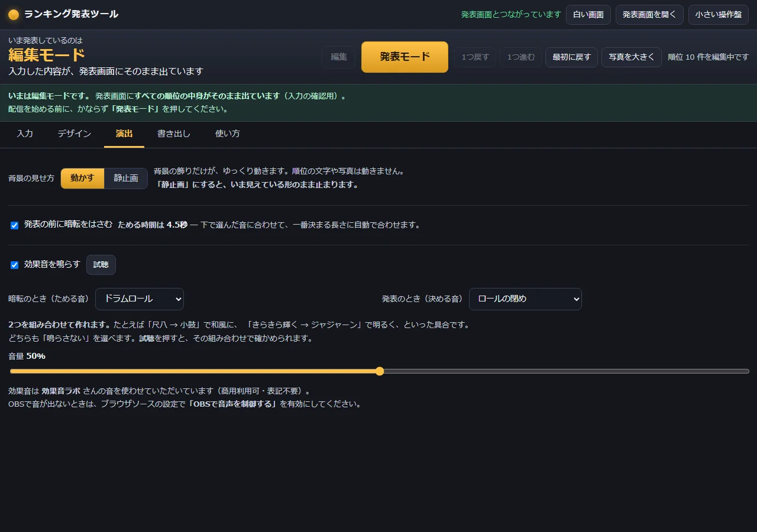The image size is (757, 532).
Task: Switch to the 入力 tab
Action: point(25,134)
